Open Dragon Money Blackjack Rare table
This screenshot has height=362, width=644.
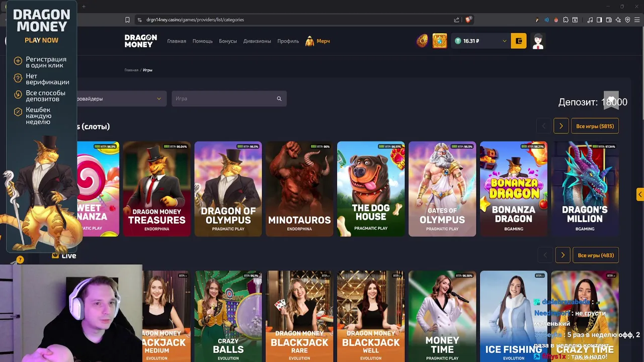[299, 316]
